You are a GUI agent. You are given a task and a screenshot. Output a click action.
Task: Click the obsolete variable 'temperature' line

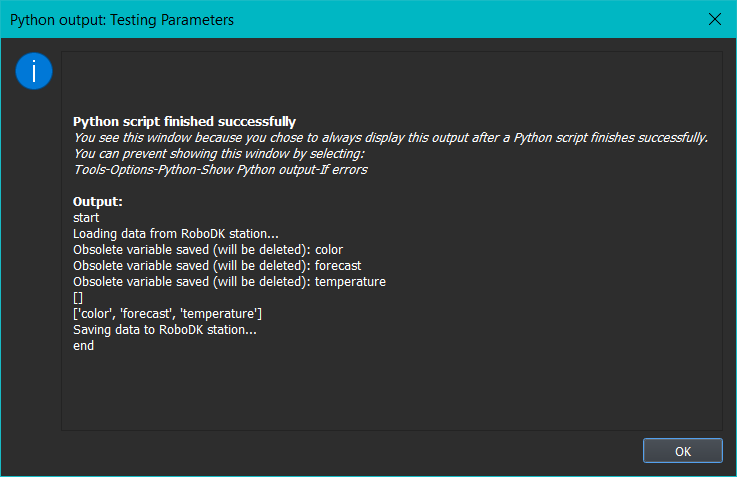tap(229, 282)
